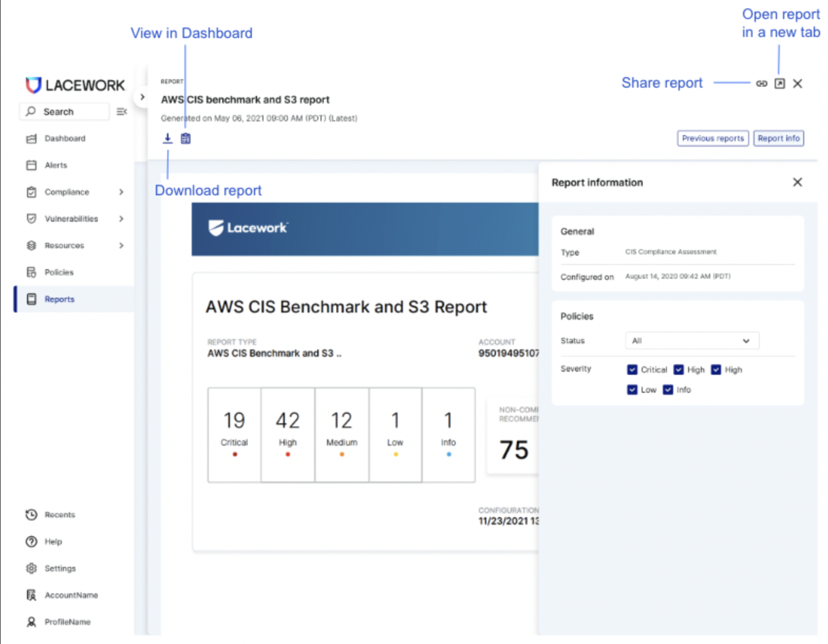Click the 75 non-compliant recommendations card

[513, 436]
